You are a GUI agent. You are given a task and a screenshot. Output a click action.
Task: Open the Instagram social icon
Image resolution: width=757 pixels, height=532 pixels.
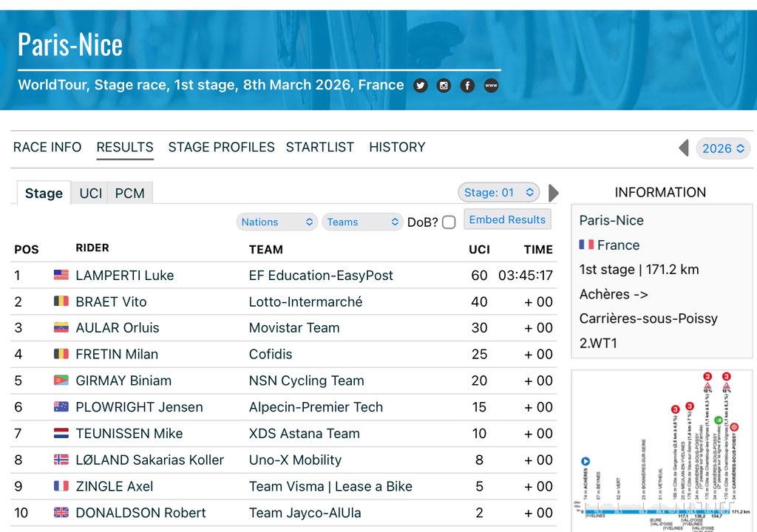(x=444, y=86)
